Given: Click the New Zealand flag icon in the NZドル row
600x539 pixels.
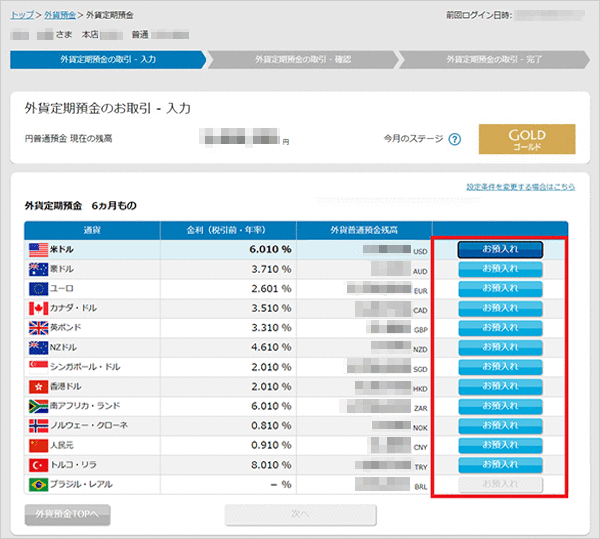Looking at the screenshot, I should pos(38,347).
